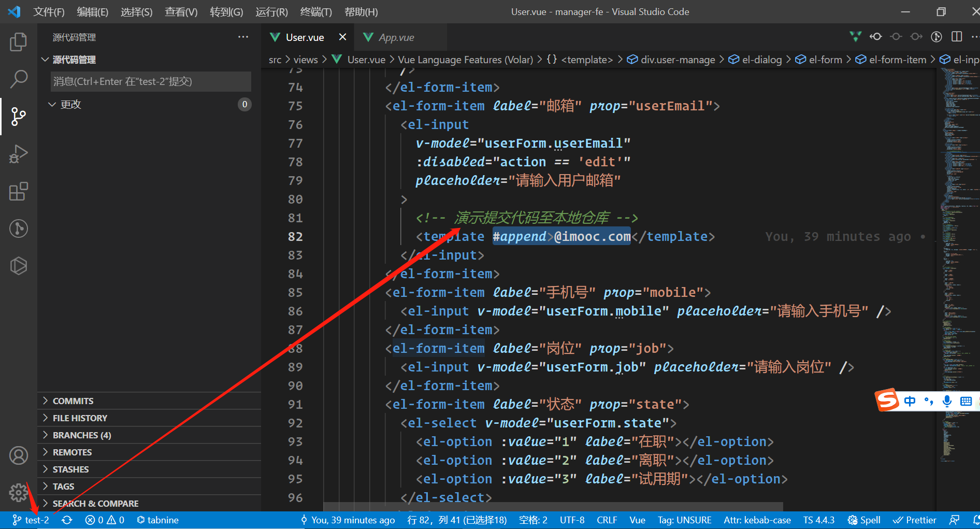Change indentation via 空格: 2
This screenshot has width=980, height=529.
pos(533,520)
